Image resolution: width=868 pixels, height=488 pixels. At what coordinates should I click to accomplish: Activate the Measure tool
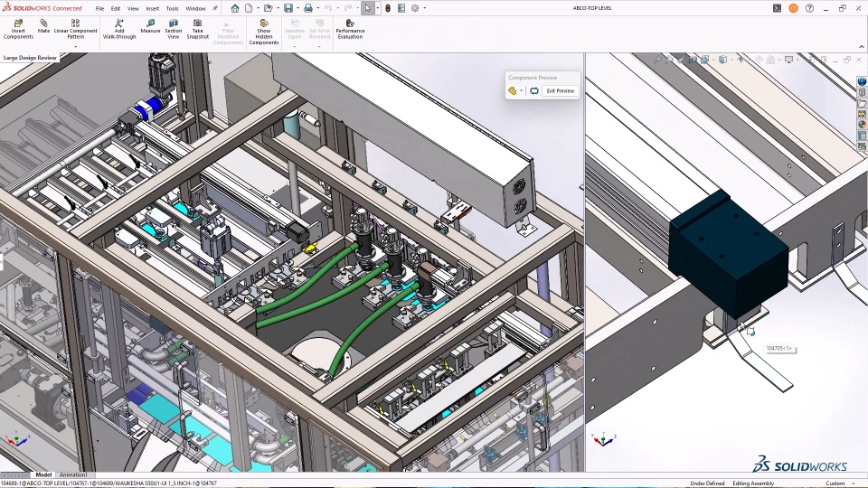(x=150, y=28)
